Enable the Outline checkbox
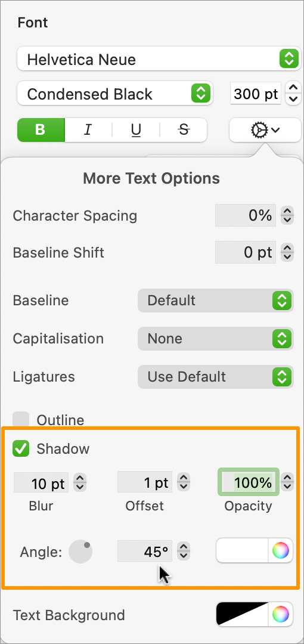 pos(21,420)
